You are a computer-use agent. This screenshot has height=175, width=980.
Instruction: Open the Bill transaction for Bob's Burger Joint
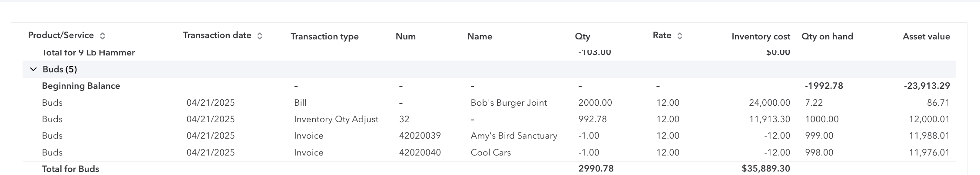click(x=300, y=103)
